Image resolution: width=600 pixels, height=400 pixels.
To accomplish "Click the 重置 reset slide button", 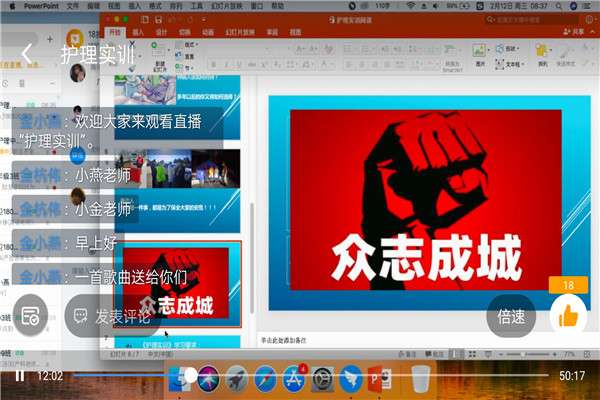I will pyautogui.click(x=186, y=56).
